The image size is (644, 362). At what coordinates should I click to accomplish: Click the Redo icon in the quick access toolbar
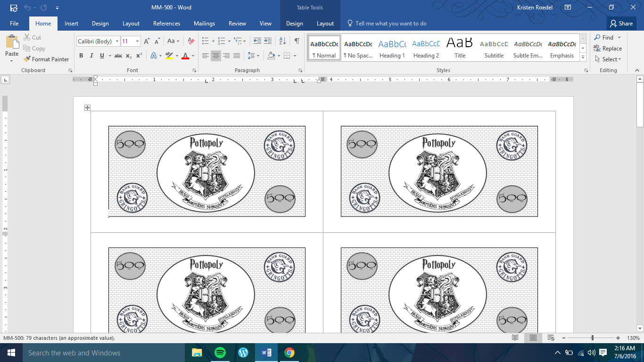tap(43, 8)
